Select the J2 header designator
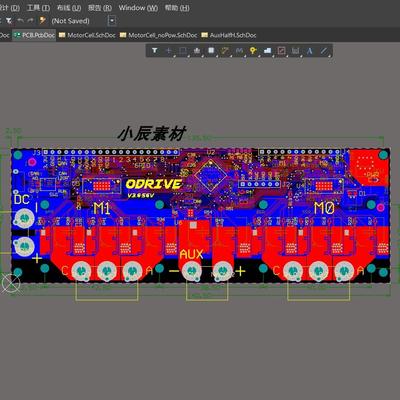The width and height of the screenshot is (400, 400). point(286,184)
